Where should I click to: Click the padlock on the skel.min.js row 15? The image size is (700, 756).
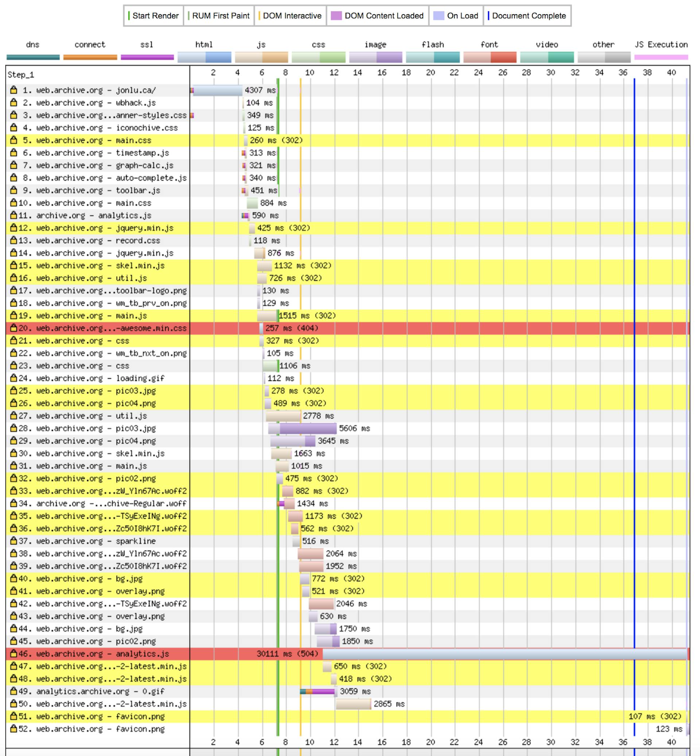(13, 265)
